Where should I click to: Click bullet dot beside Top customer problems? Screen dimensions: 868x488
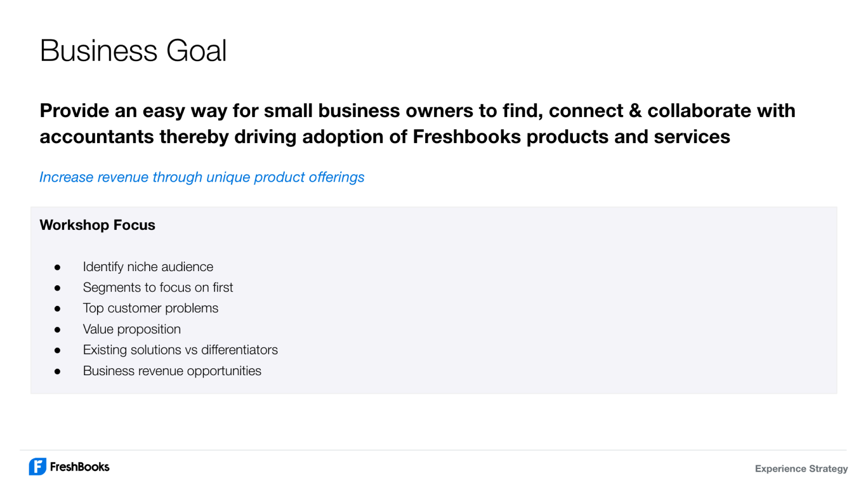[57, 309]
